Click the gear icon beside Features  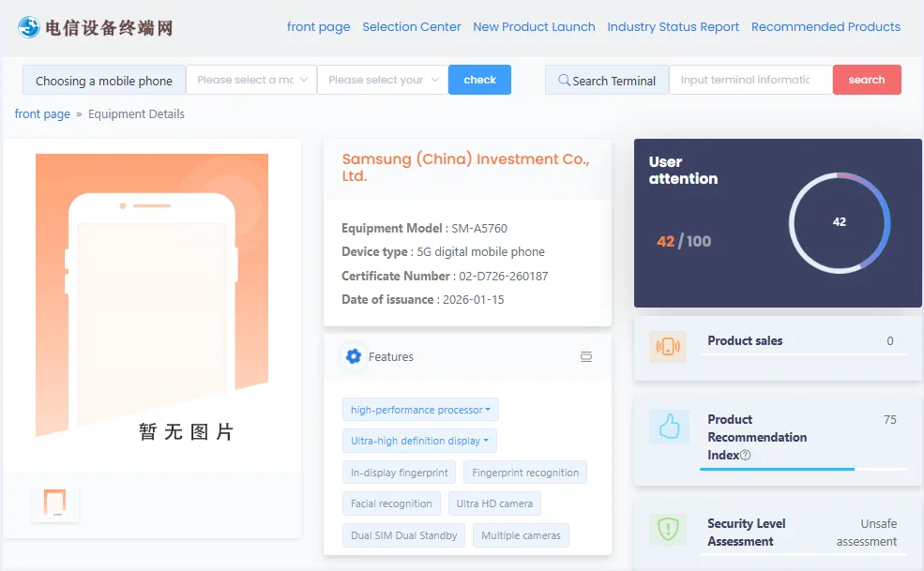pyautogui.click(x=352, y=356)
